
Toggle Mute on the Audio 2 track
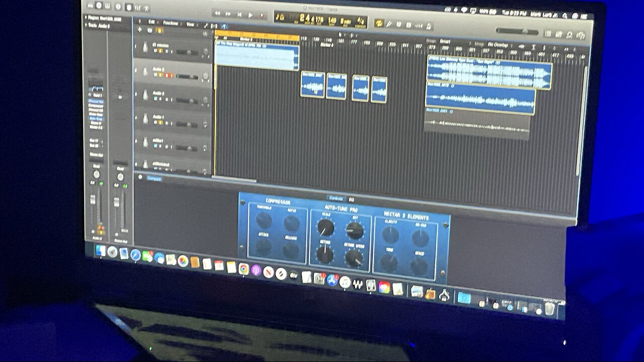156,99
